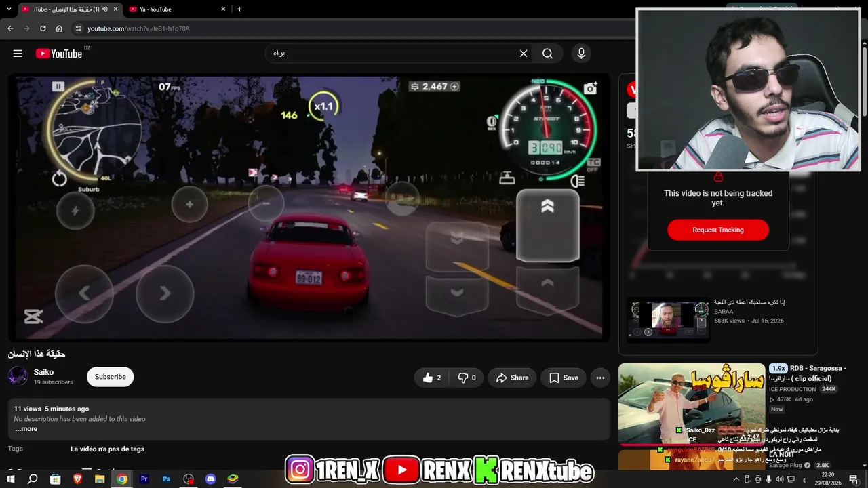Viewport: 868px width, 488px height.
Task: Show hidden system tray icons
Action: 736,479
